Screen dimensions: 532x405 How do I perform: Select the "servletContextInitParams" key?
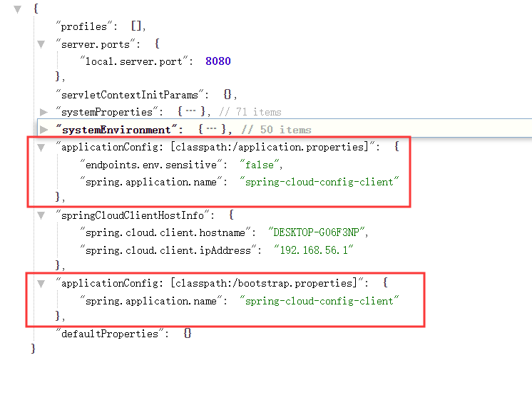point(130,95)
